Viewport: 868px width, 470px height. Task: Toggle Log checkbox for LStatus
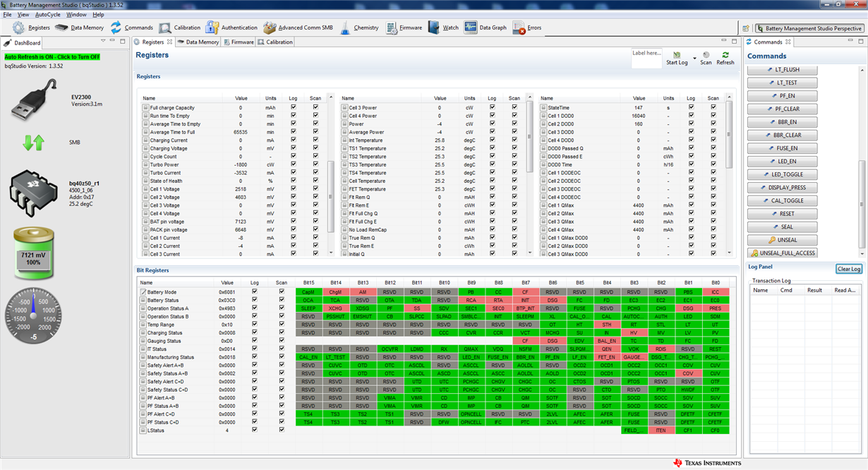point(254,430)
